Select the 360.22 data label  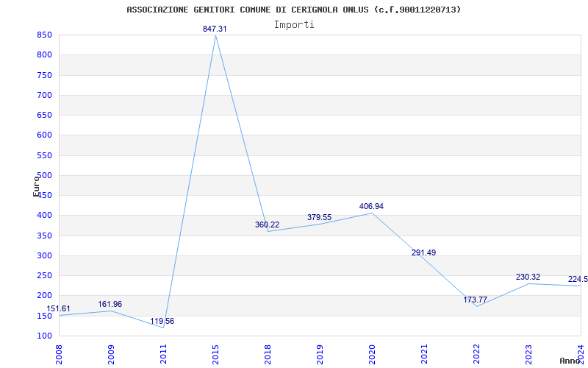(267, 224)
